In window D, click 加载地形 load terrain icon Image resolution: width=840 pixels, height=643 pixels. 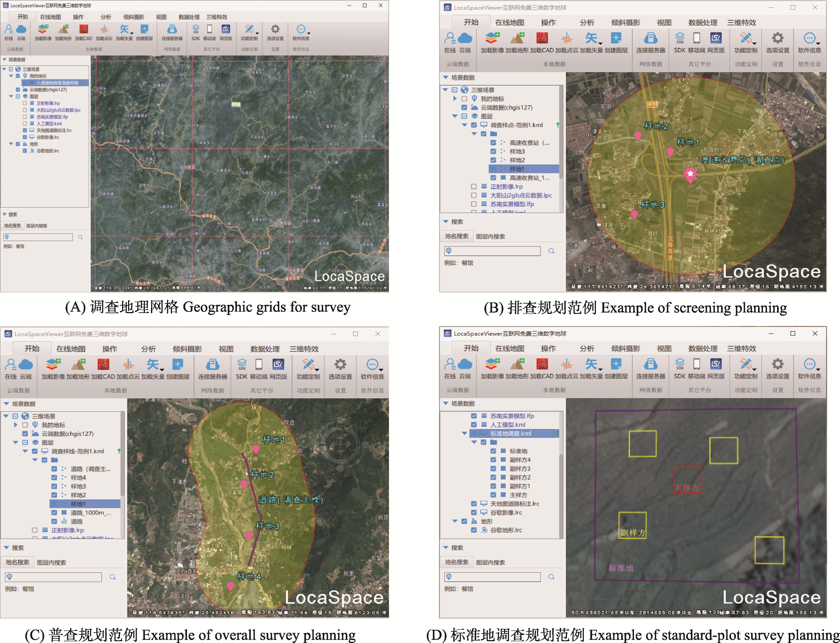click(x=517, y=364)
